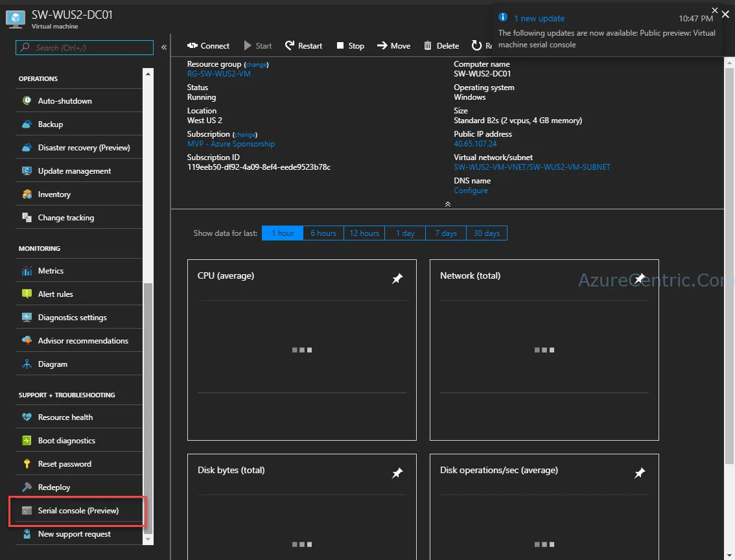Open the RG-SW-WUS2-VM resource group link
The image size is (735, 560).
click(x=219, y=74)
